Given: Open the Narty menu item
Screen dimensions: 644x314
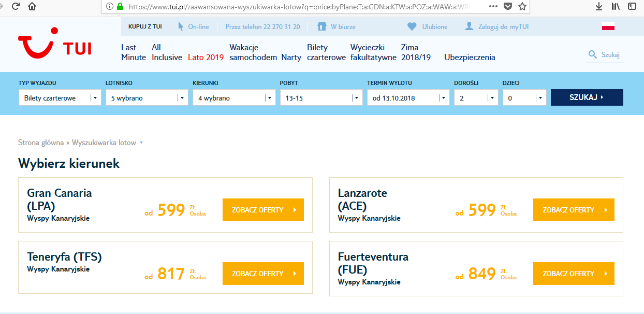Looking at the screenshot, I should point(291,58).
